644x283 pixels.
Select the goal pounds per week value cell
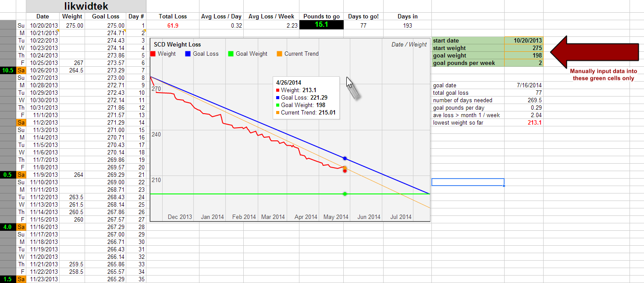pos(523,63)
